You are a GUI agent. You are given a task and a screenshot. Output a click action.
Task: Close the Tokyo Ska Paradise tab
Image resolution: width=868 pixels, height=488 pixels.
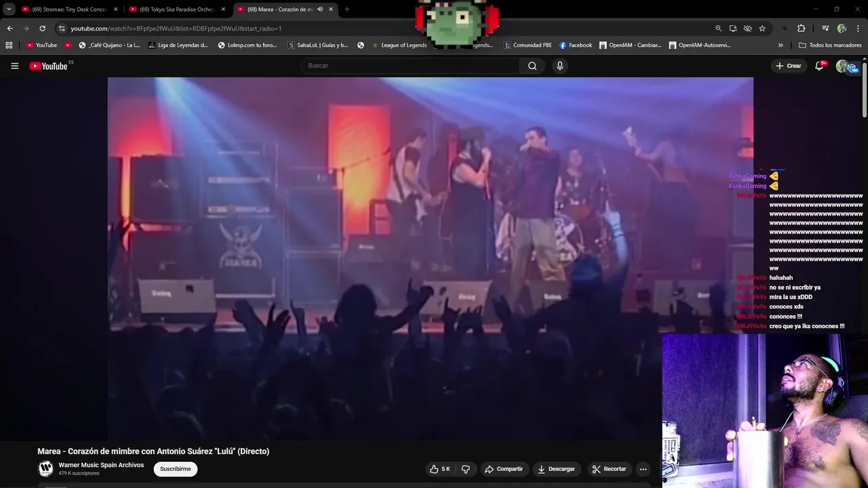223,9
